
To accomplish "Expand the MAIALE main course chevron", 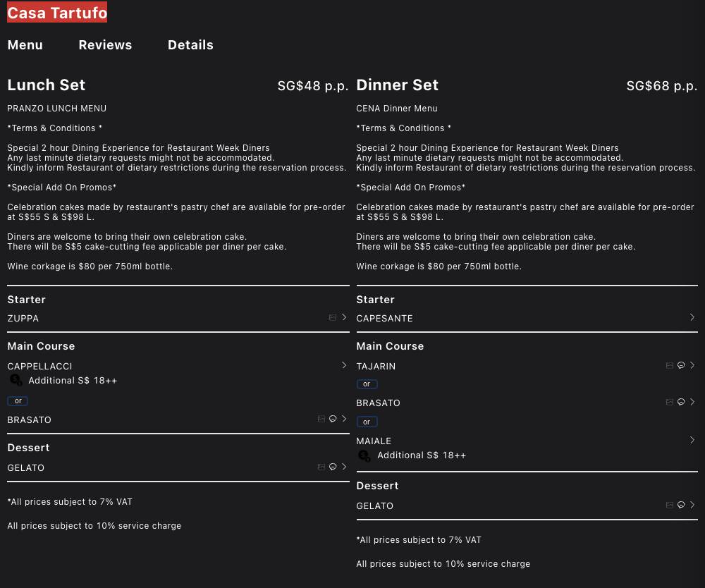I will (692, 440).
